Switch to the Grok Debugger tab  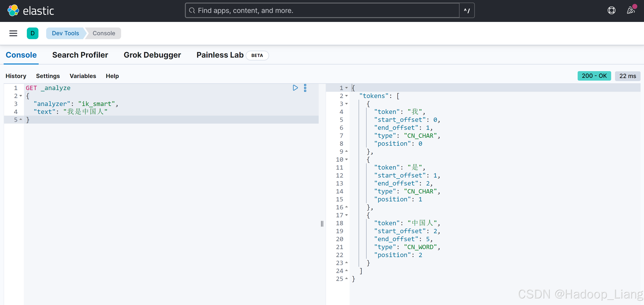point(152,55)
